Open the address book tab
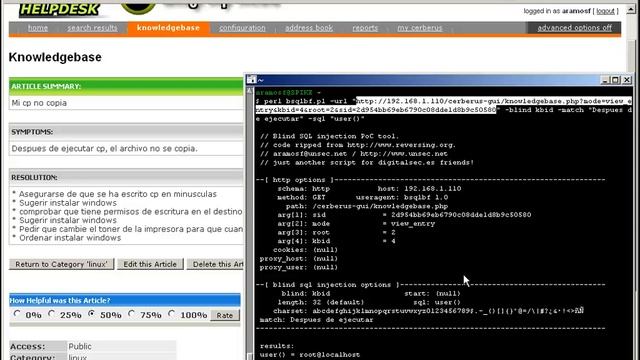Viewport: 640px width, 360px height. tap(309, 28)
